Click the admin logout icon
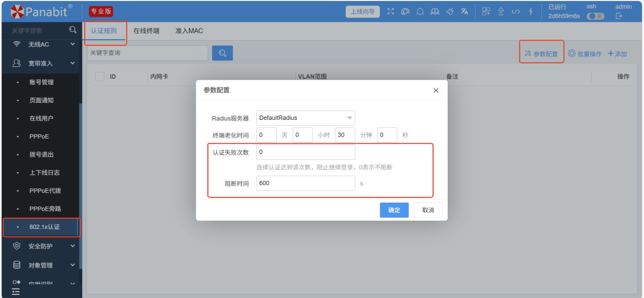The width and height of the screenshot is (644, 298). (x=619, y=16)
